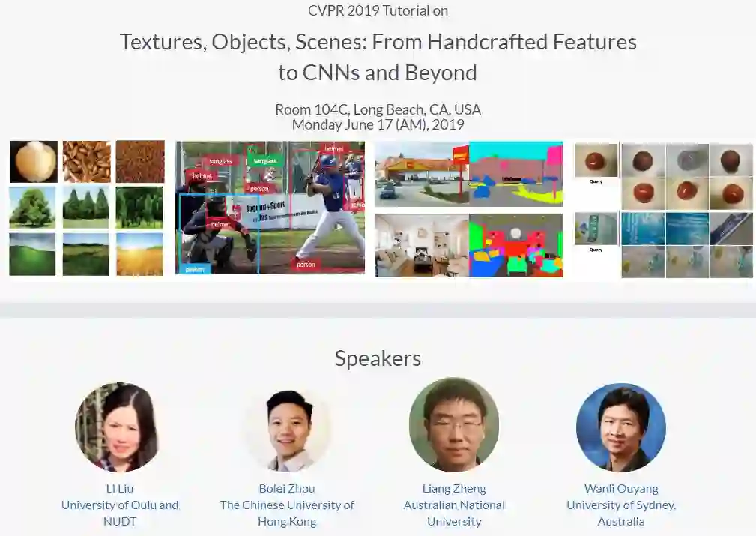Click the living room interior photo
This screenshot has height=536, width=756.
point(422,245)
